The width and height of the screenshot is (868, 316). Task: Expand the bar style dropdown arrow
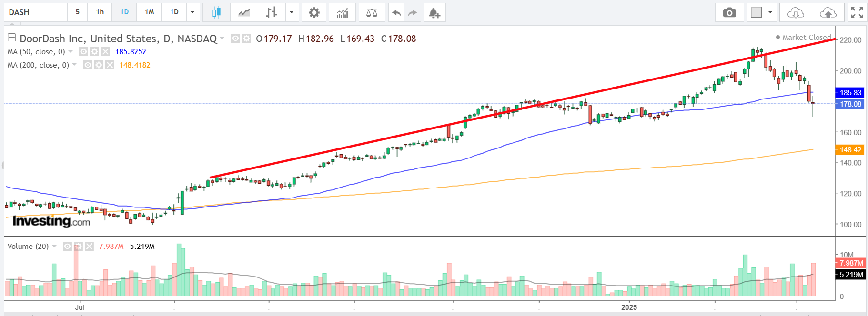pos(292,12)
